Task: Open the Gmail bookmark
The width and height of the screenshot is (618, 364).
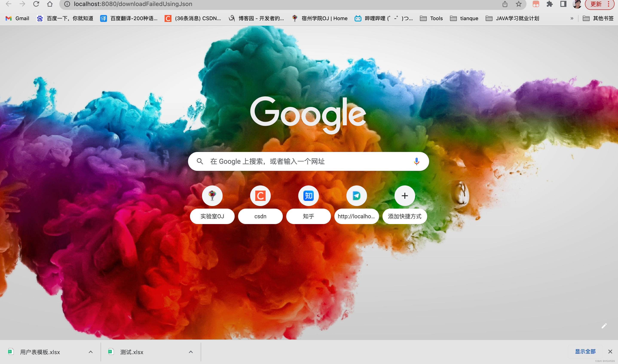Action: click(x=17, y=18)
